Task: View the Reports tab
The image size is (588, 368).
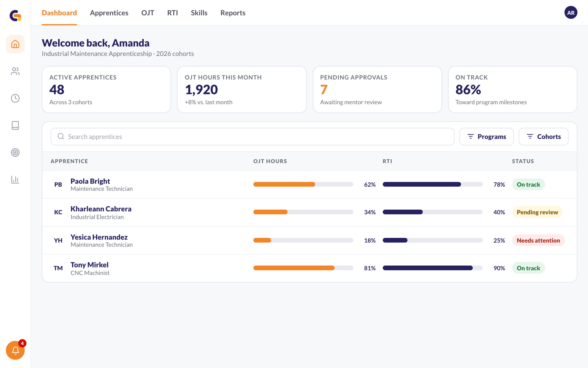Action: pyautogui.click(x=233, y=13)
